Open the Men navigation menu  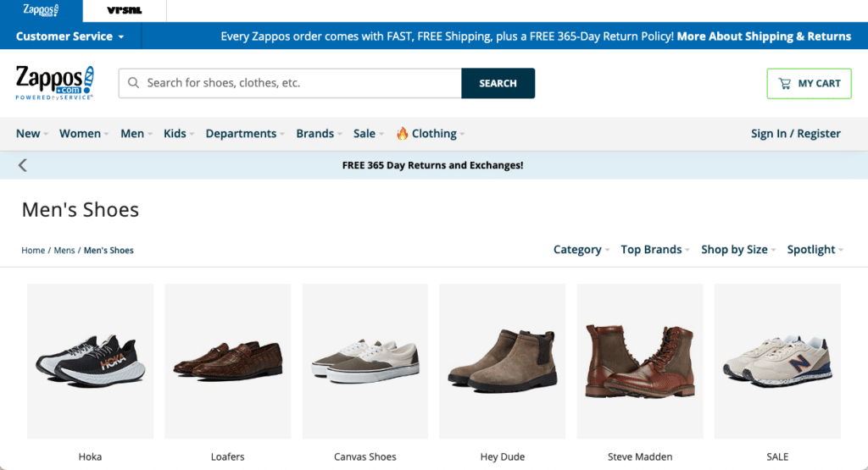[136, 133]
